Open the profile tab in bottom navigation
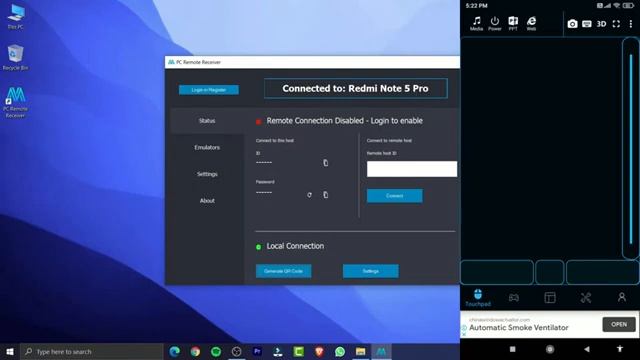The width and height of the screenshot is (640, 360). click(622, 297)
